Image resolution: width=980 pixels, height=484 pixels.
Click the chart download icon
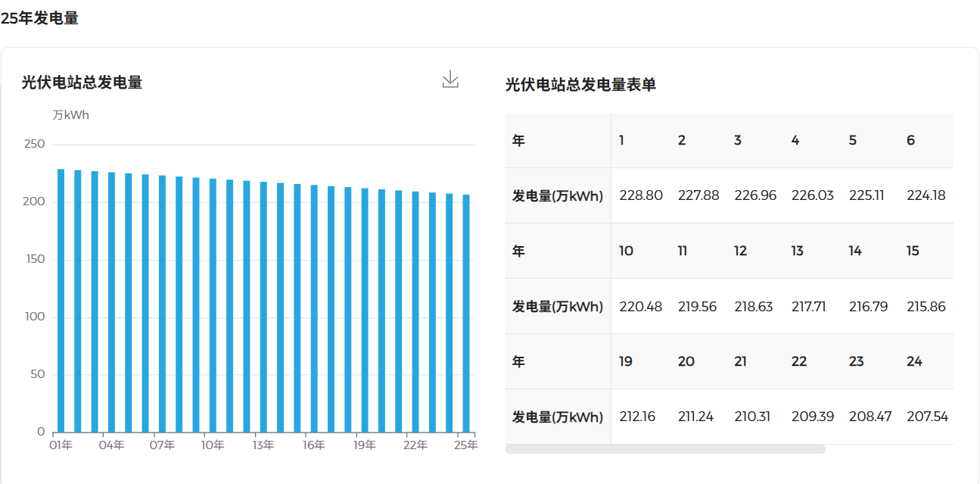(450, 78)
